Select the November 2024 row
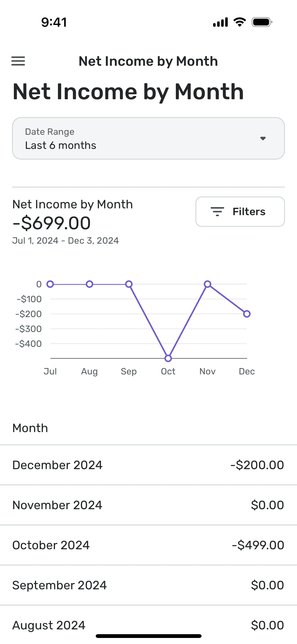The height and width of the screenshot is (644, 297). tap(148, 505)
